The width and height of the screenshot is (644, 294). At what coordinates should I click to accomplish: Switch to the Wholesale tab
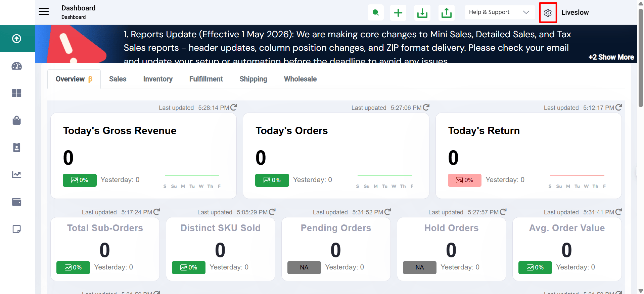coord(301,79)
